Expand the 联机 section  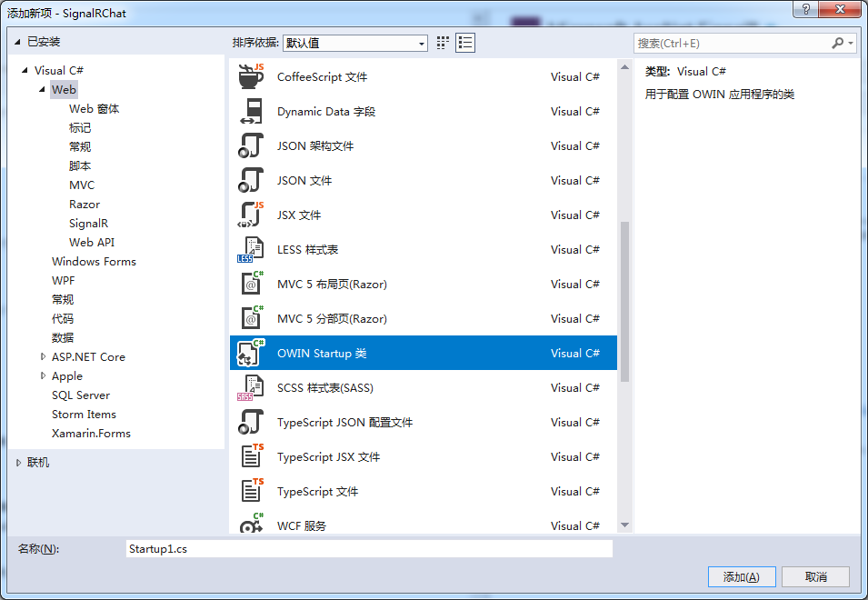tap(18, 463)
